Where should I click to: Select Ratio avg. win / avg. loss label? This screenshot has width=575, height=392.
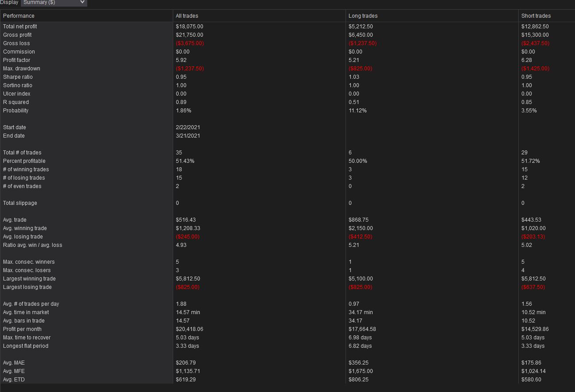coord(33,245)
